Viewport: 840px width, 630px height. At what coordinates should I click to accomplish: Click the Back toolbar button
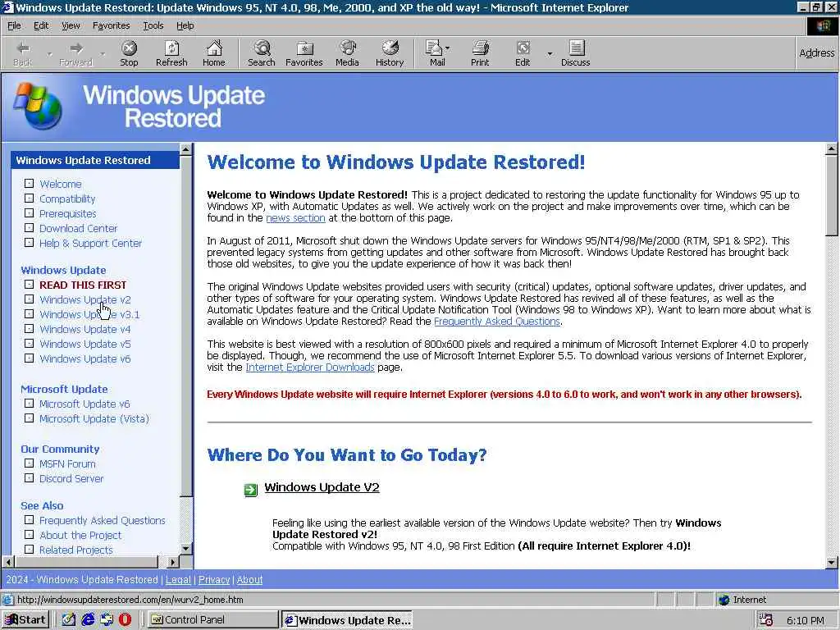[22, 53]
